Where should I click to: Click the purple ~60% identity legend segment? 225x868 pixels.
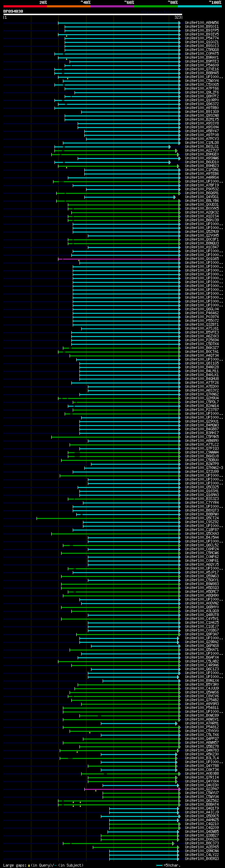tap(112, 6)
